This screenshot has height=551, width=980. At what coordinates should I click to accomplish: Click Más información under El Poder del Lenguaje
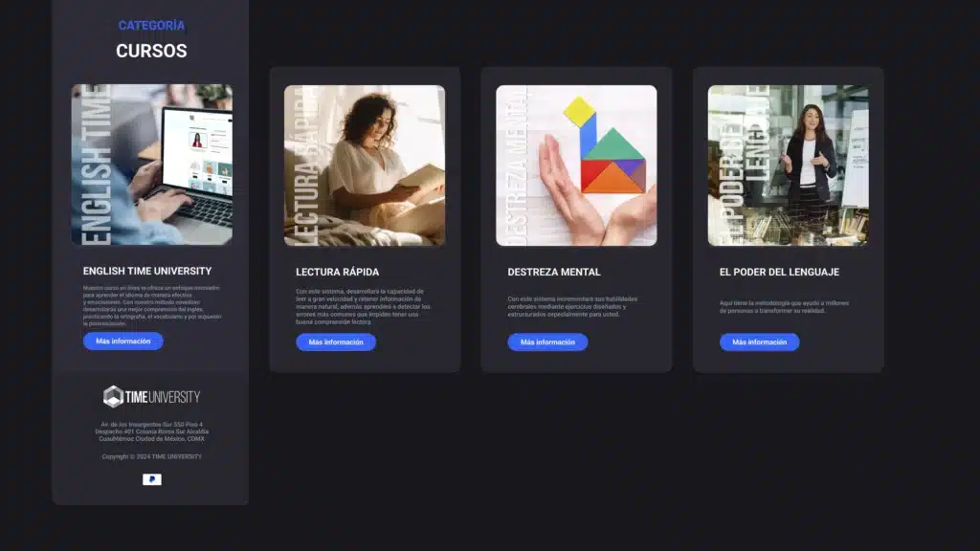coord(759,342)
